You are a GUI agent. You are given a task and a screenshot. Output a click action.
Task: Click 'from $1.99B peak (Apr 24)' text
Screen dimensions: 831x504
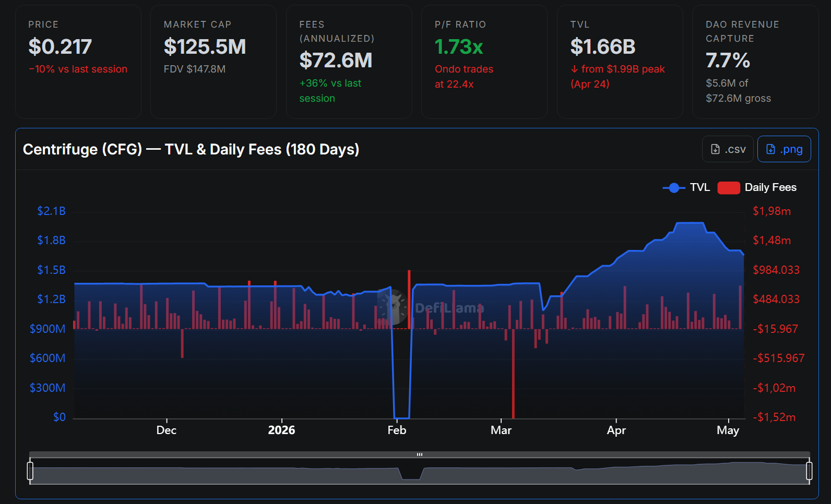pos(618,77)
